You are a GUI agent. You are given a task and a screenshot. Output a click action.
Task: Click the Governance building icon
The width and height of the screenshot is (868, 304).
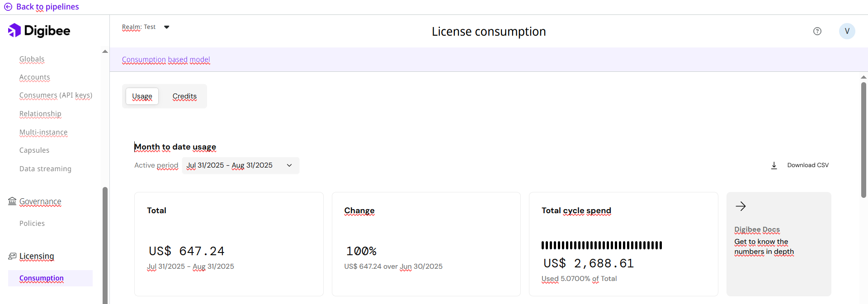(12, 201)
